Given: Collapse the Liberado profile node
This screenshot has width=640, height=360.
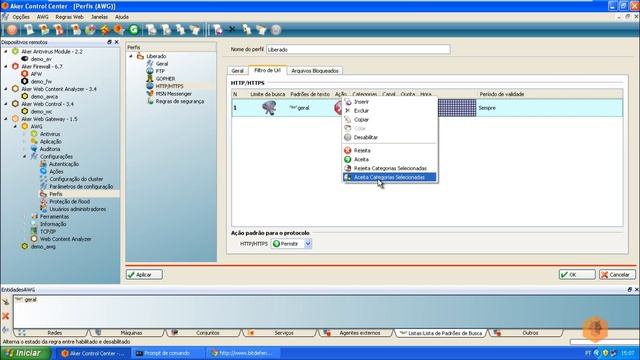Looking at the screenshot, I should click(131, 56).
